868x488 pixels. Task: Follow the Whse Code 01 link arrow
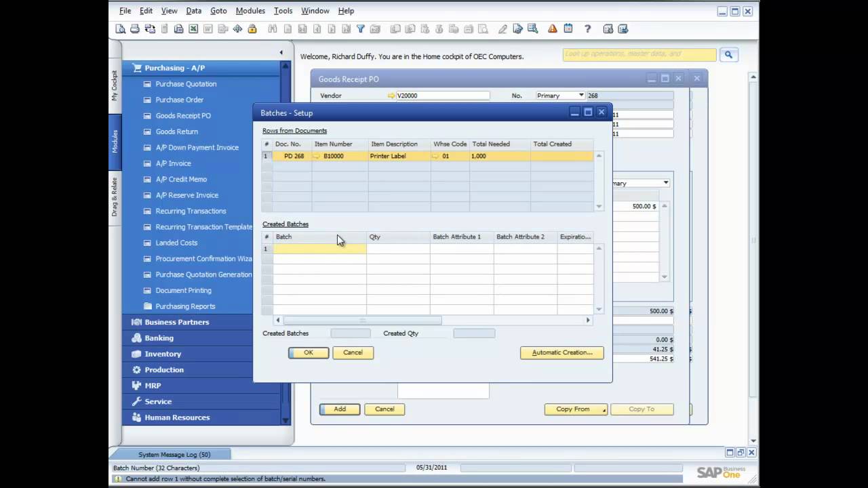coord(435,156)
